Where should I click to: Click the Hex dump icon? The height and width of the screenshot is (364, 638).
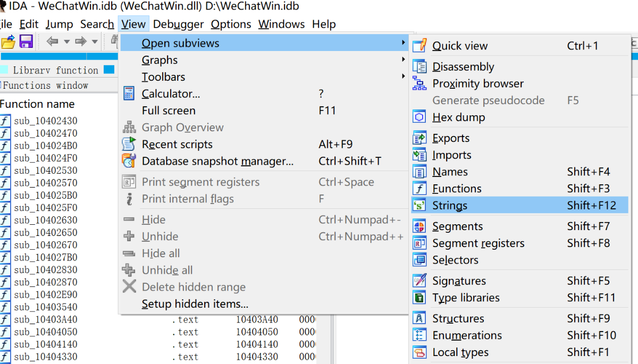tap(420, 117)
